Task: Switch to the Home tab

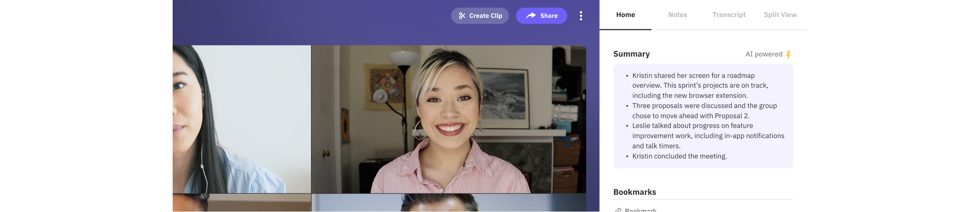Action: (625, 15)
